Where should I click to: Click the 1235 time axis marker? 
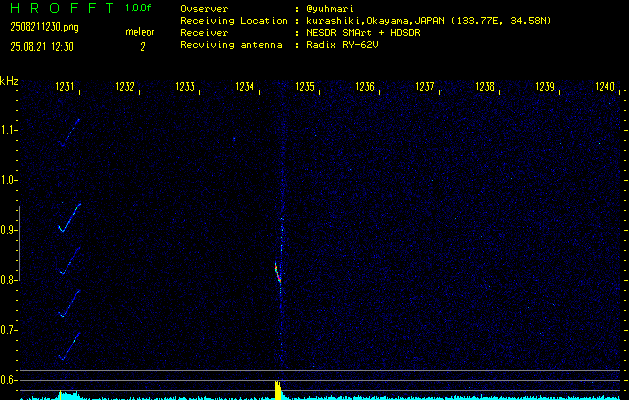[x=305, y=86]
